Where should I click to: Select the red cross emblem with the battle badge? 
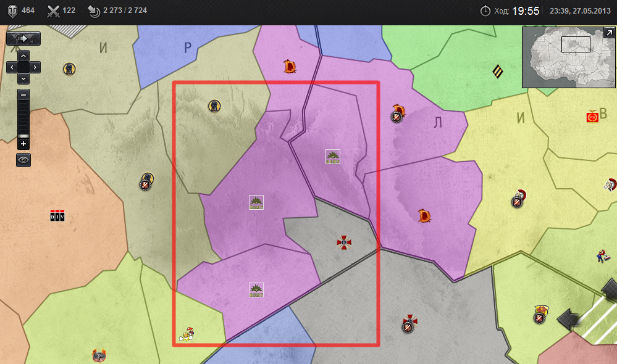coord(409,323)
